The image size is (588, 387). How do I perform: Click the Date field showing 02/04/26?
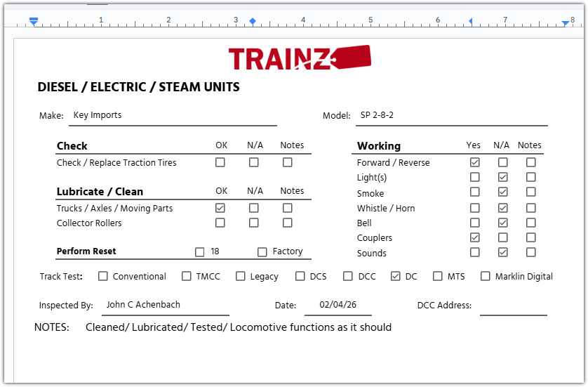pos(338,305)
